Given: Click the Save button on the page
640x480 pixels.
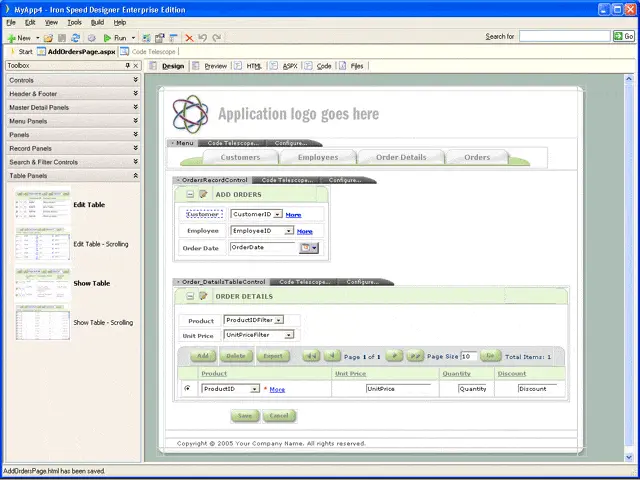Looking at the screenshot, I should [x=243, y=415].
